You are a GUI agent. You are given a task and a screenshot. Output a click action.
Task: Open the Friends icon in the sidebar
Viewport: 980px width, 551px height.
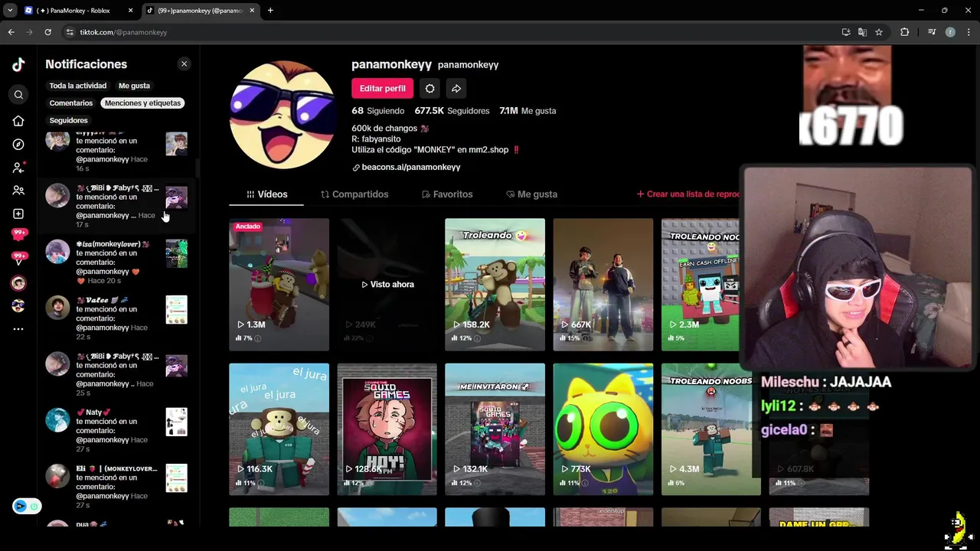coord(18,191)
